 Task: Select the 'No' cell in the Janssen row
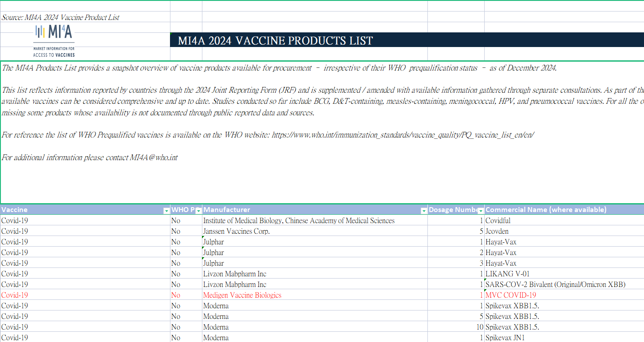[x=186, y=231]
